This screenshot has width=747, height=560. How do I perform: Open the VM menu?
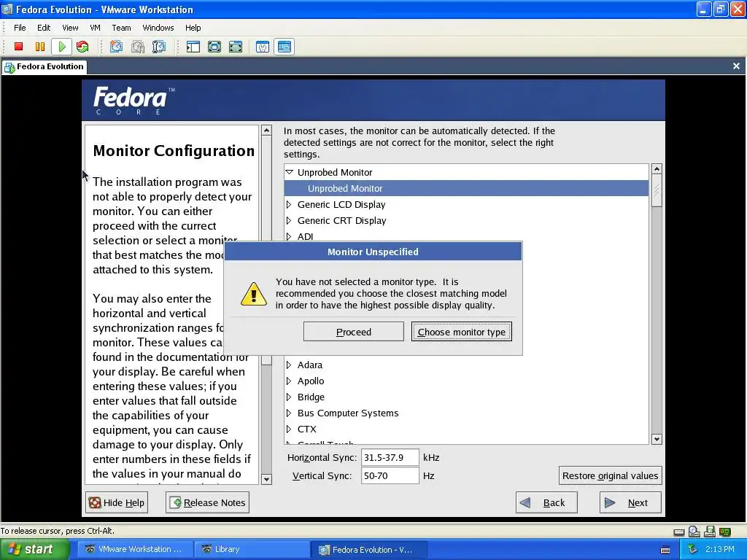[96, 28]
